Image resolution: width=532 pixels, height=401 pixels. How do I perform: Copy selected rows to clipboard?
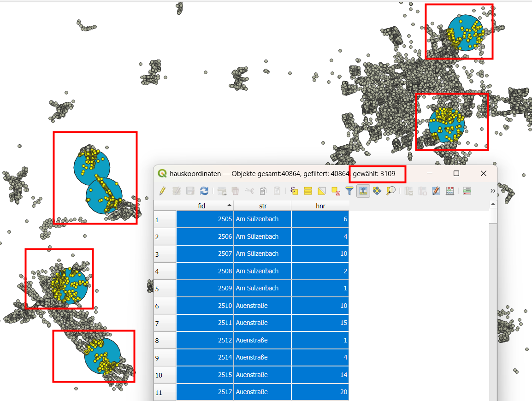(x=263, y=191)
